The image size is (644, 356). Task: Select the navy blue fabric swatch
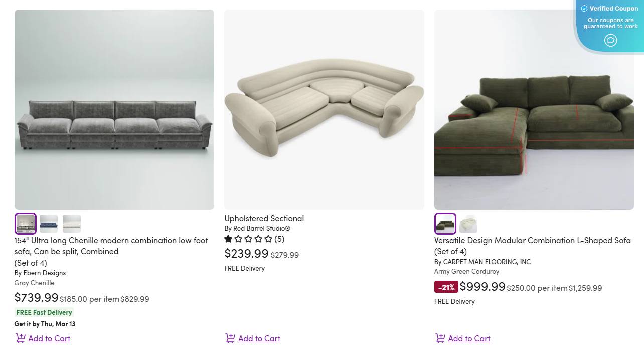(48, 223)
